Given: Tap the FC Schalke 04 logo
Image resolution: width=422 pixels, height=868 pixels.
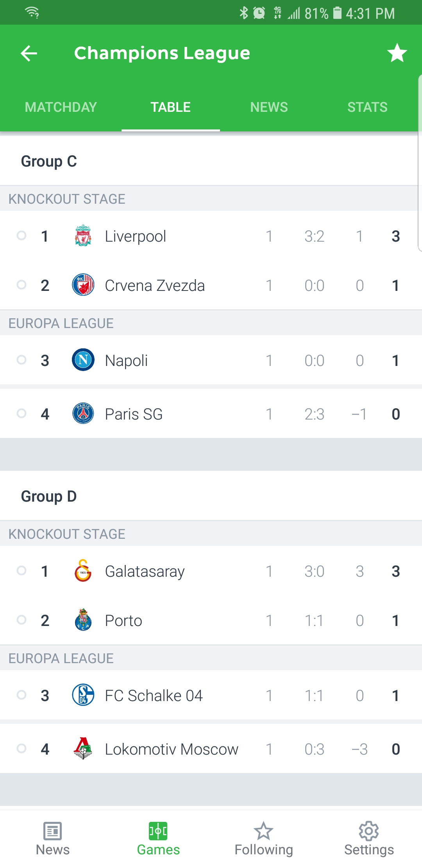Looking at the screenshot, I should tap(83, 695).
